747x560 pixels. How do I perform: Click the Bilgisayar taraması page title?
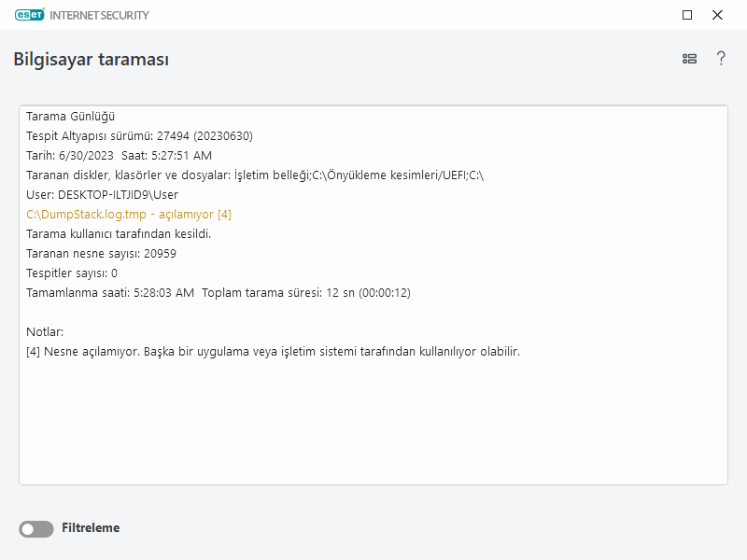[x=91, y=59]
